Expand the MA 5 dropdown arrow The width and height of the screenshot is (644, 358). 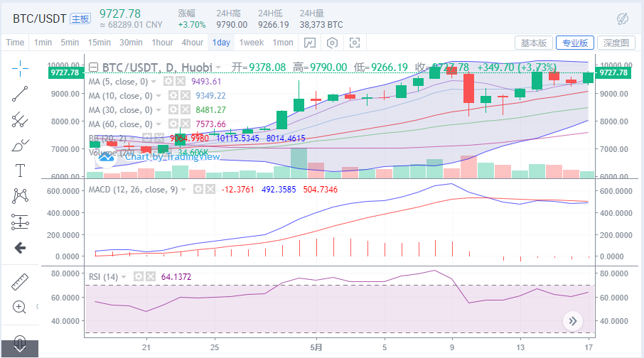coord(154,82)
